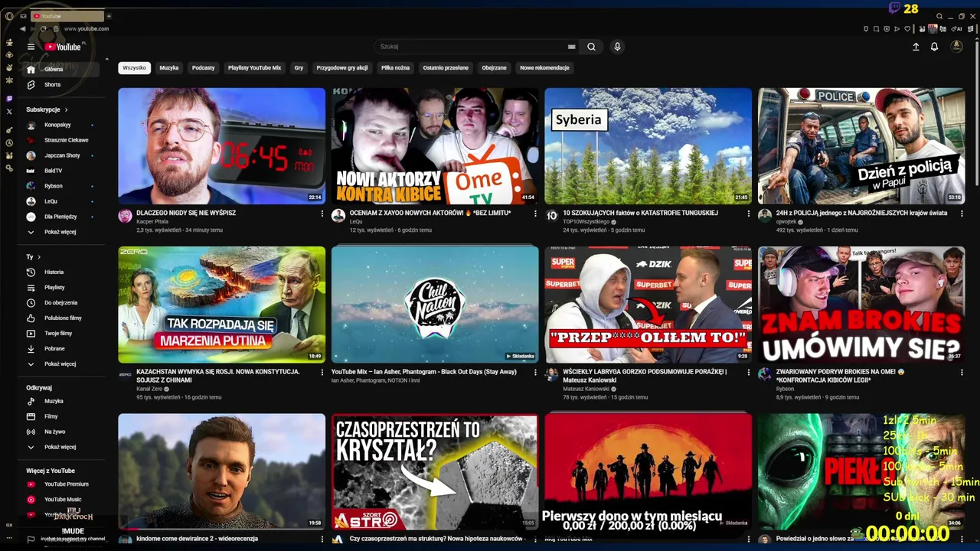Click the browser reload button

click(44, 29)
